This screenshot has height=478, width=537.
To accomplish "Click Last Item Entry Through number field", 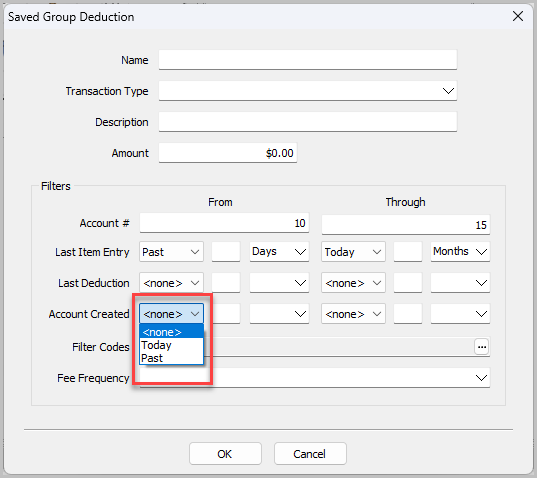I will pos(408,252).
